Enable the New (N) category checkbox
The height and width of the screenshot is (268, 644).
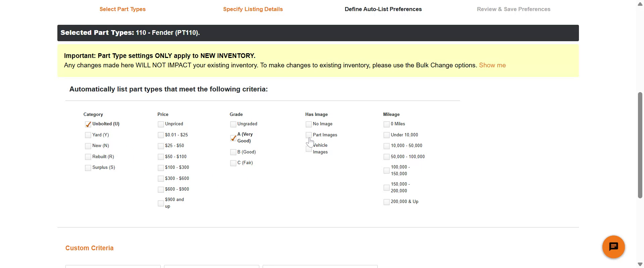pyautogui.click(x=88, y=146)
